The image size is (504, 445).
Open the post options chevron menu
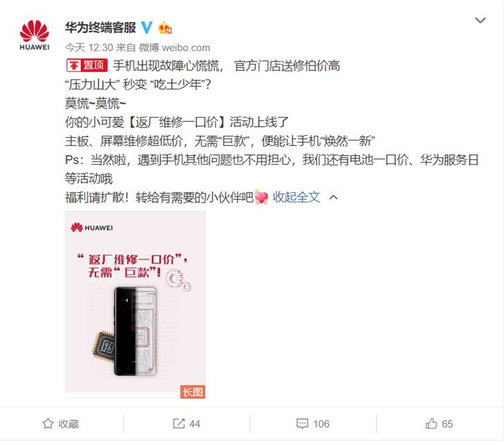click(480, 20)
